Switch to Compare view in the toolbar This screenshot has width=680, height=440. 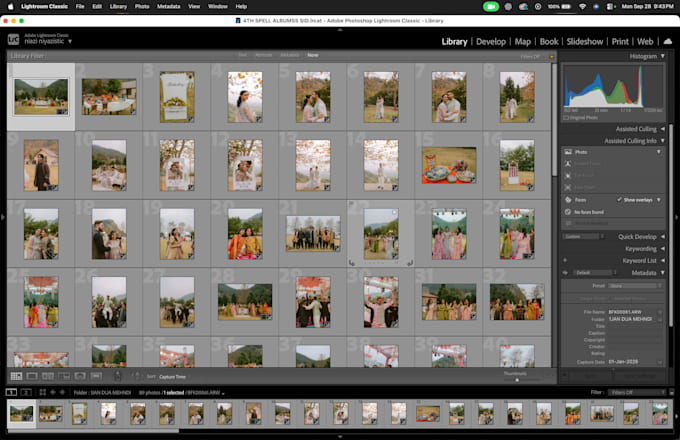tap(48, 376)
